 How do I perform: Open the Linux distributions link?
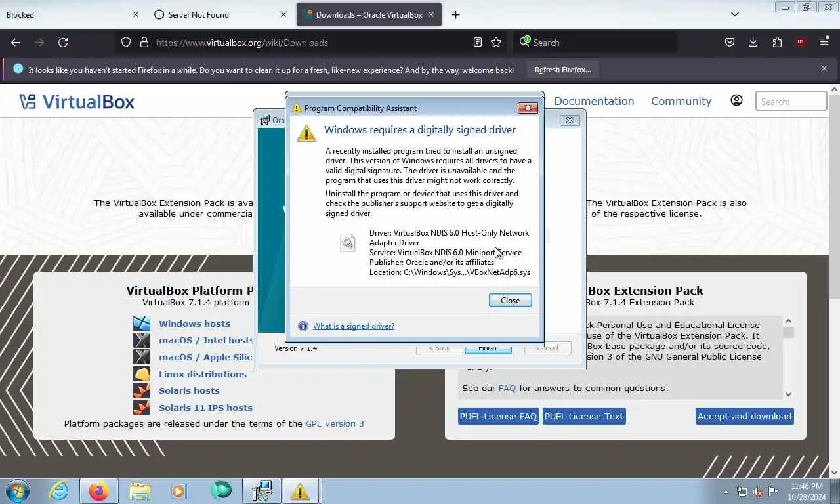[203, 374]
